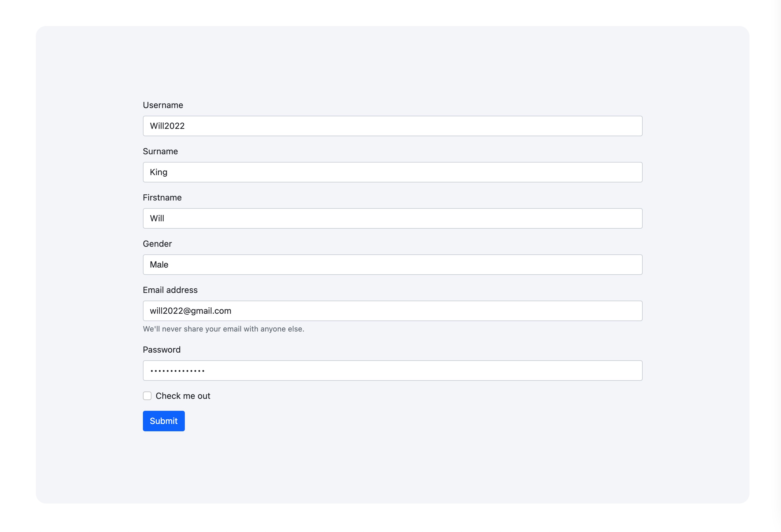
Task: Click the Username label
Action: (163, 105)
